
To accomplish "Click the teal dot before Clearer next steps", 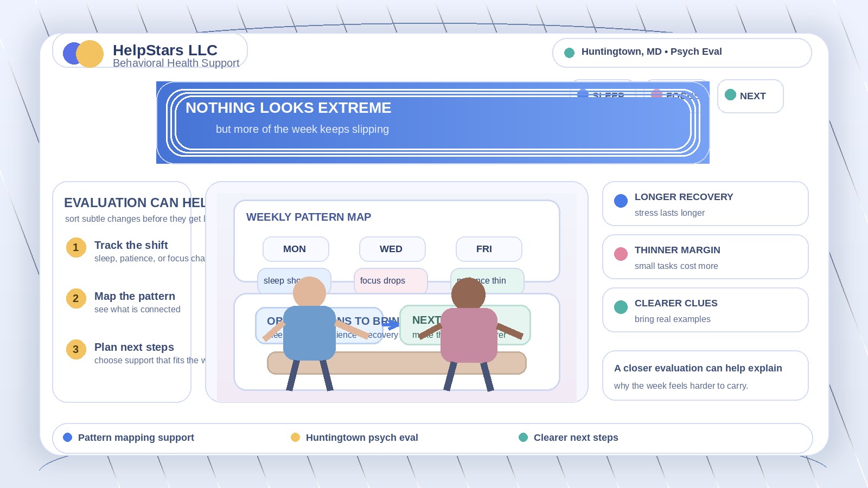I will 523,438.
